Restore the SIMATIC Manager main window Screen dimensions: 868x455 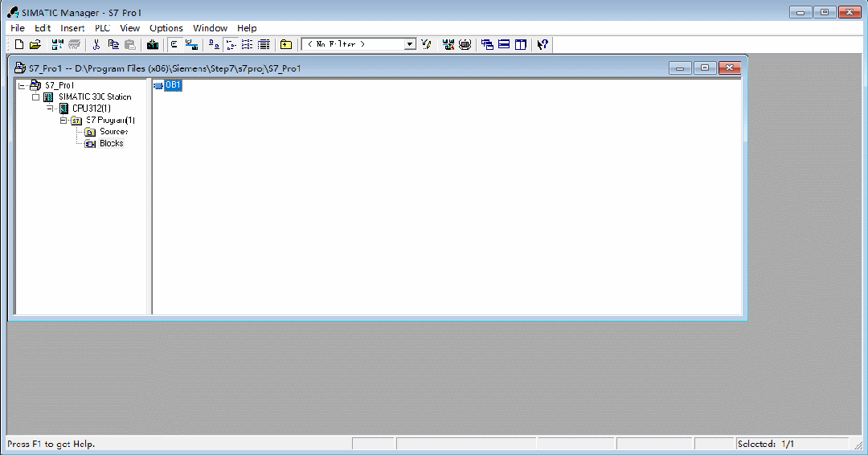click(x=825, y=12)
